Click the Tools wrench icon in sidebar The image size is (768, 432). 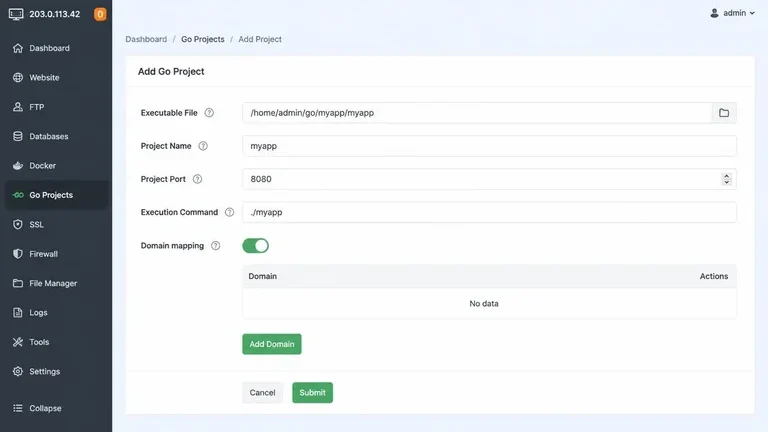pyautogui.click(x=18, y=342)
